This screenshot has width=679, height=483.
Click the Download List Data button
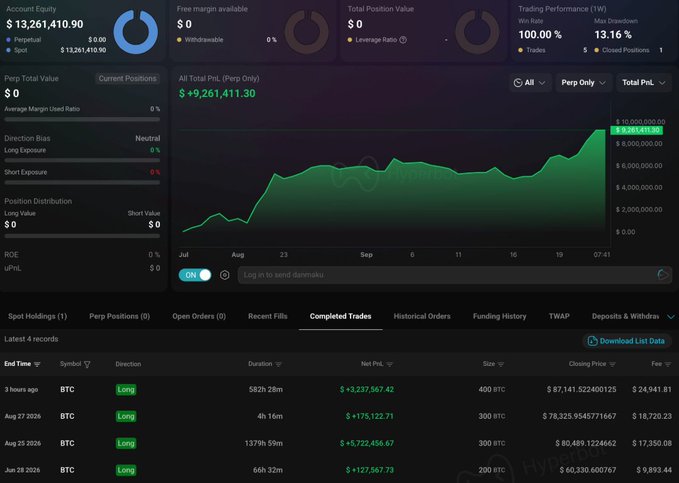626,341
